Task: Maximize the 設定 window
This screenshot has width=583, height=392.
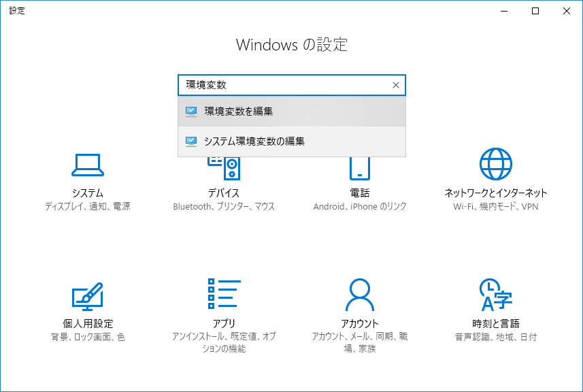Action: [x=535, y=11]
